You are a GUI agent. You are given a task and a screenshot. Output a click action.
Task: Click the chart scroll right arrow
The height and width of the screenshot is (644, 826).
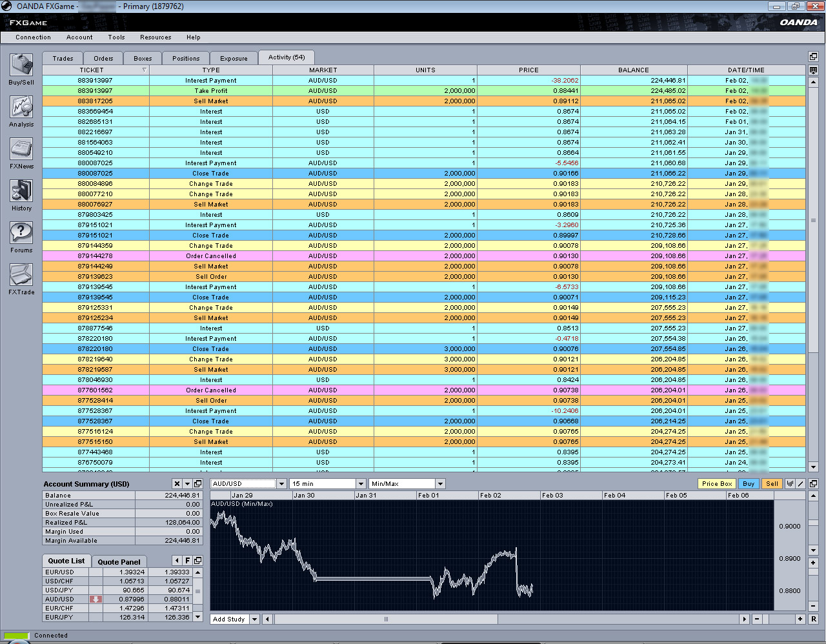point(744,619)
